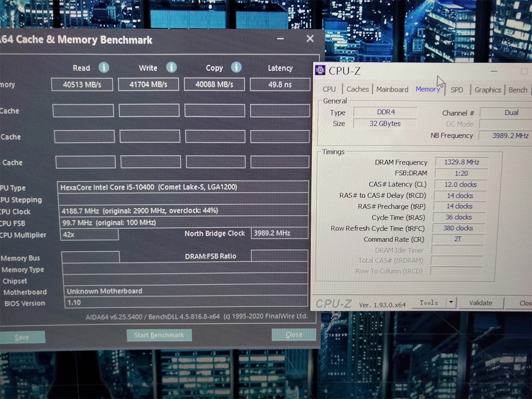The height and width of the screenshot is (399, 532).
Task: Open the SPD tab in CPU-Z
Action: pyautogui.click(x=457, y=90)
